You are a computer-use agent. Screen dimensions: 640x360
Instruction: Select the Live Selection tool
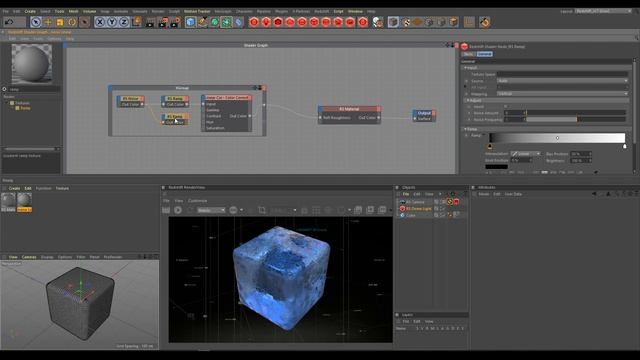tap(36, 22)
